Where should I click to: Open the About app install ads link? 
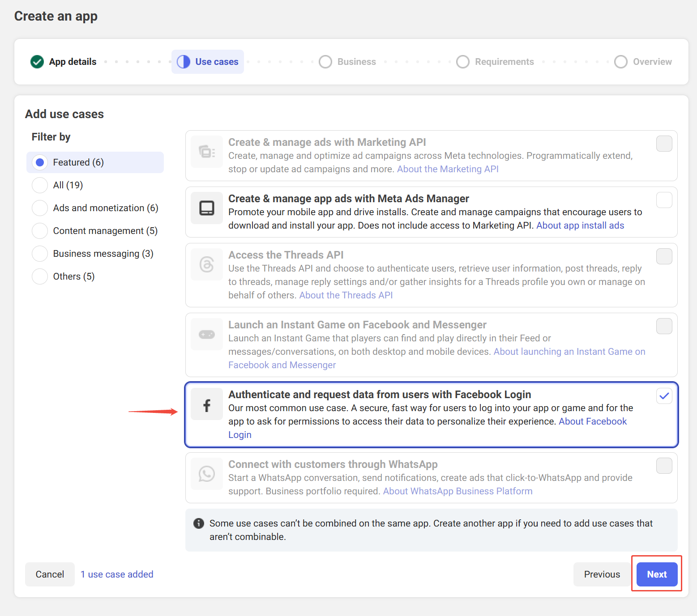580,225
